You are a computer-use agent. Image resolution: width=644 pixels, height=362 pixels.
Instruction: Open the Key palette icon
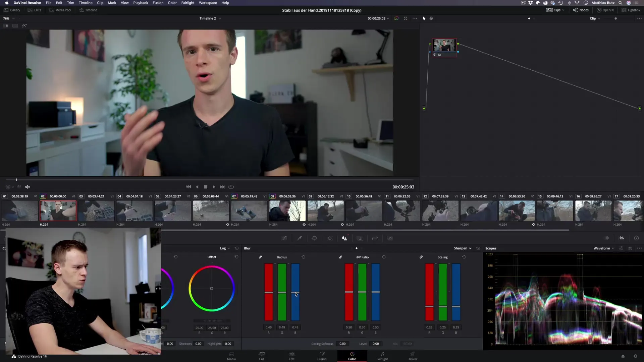(360, 238)
